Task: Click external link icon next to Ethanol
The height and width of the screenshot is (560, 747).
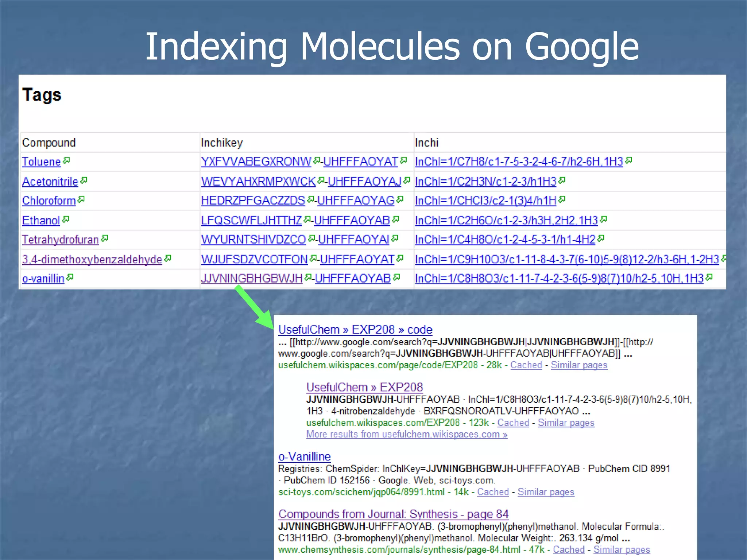Action: (66, 219)
